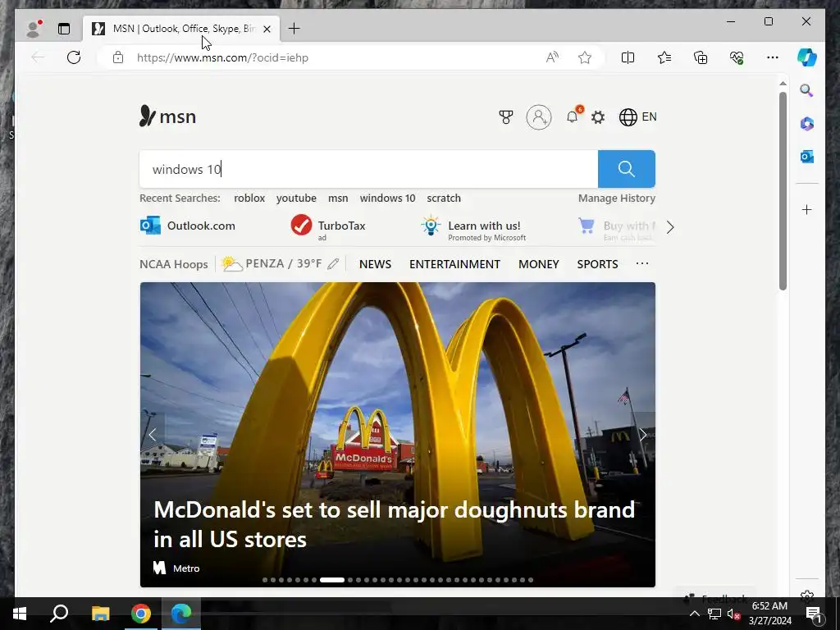The image size is (840, 630).
Task: Jump to last carousel dot
Action: coord(531,580)
